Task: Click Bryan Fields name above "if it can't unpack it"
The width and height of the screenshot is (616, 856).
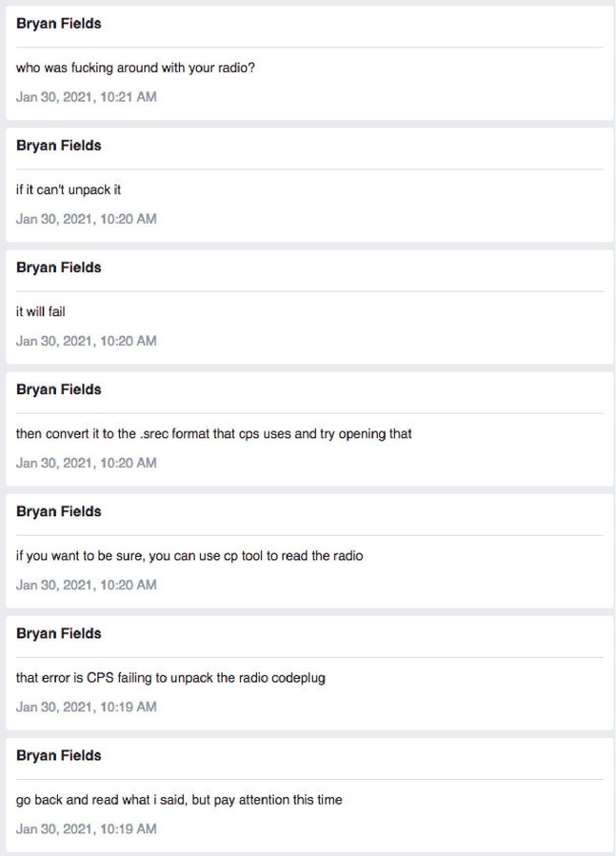Action: click(59, 146)
